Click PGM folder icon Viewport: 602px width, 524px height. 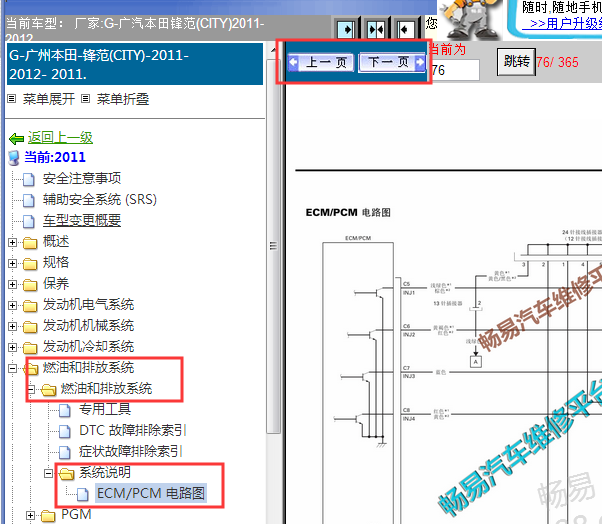coord(48,516)
